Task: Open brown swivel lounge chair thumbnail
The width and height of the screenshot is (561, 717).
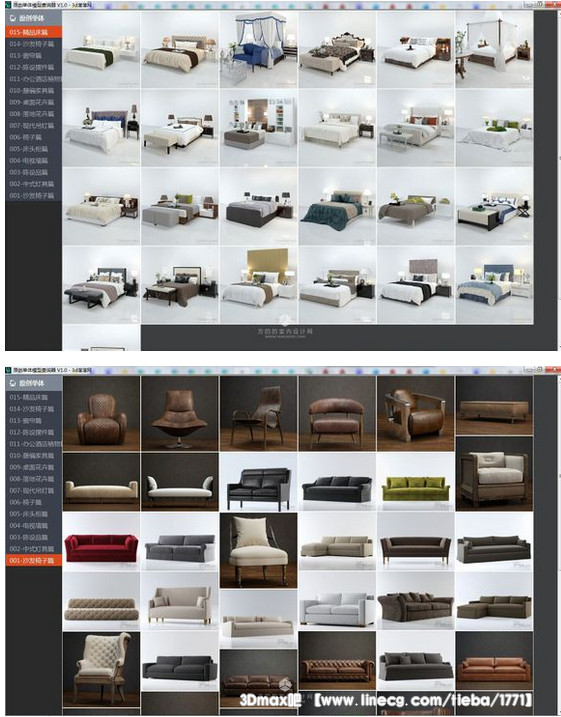Action: click(x=180, y=414)
